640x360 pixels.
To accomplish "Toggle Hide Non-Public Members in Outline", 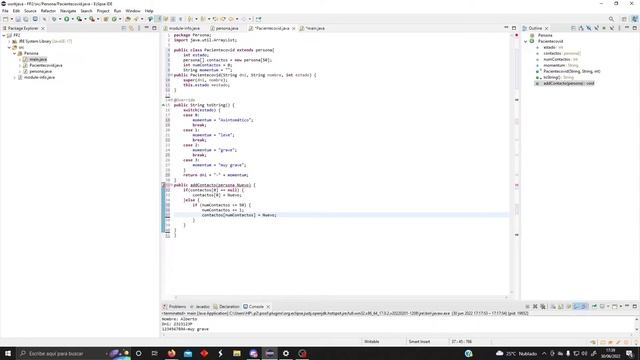I will [x=604, y=28].
